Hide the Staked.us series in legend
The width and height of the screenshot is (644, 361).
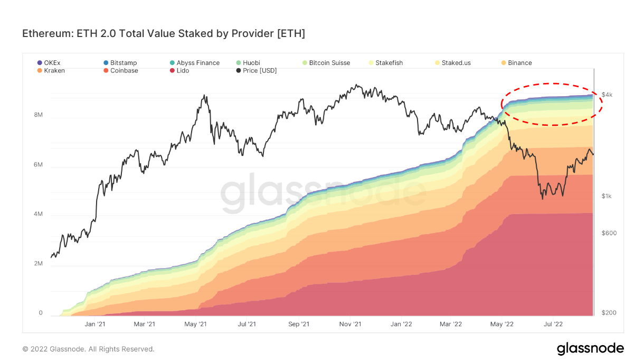click(x=457, y=63)
